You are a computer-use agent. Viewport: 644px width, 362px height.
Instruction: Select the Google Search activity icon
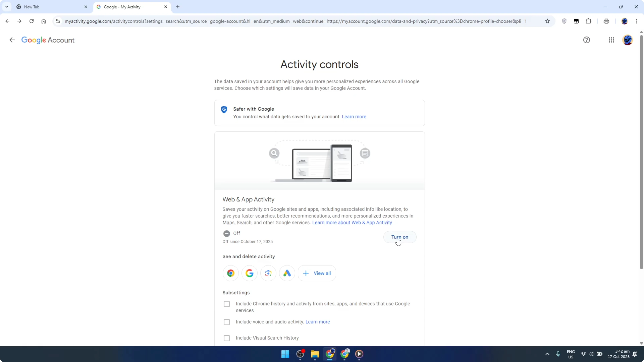pos(249,273)
